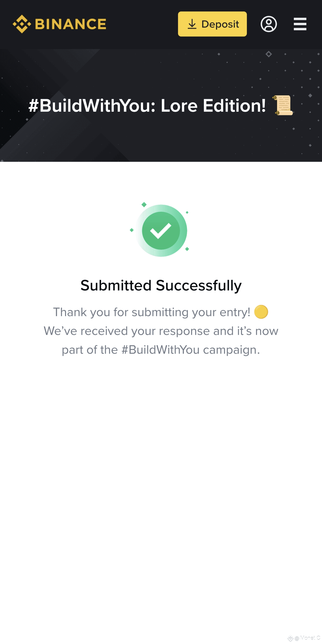
Task: Click the small green diamond above checkmark
Action: (144, 205)
